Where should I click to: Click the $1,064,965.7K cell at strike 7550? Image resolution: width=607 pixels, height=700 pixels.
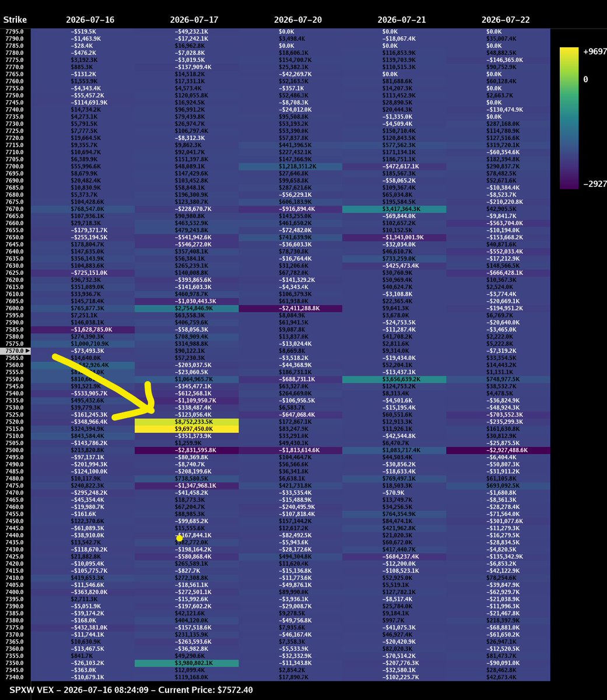tap(187, 379)
